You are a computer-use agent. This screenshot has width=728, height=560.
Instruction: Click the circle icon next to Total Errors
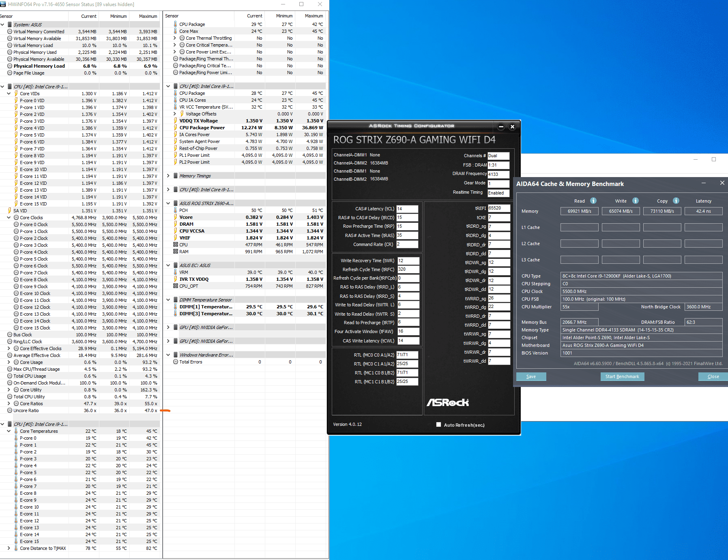tap(176, 362)
